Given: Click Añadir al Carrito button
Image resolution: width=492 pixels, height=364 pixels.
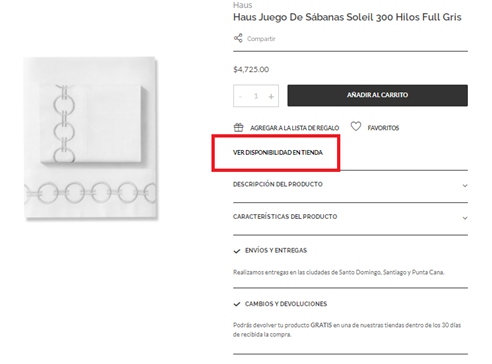Looking at the screenshot, I should pos(377,95).
